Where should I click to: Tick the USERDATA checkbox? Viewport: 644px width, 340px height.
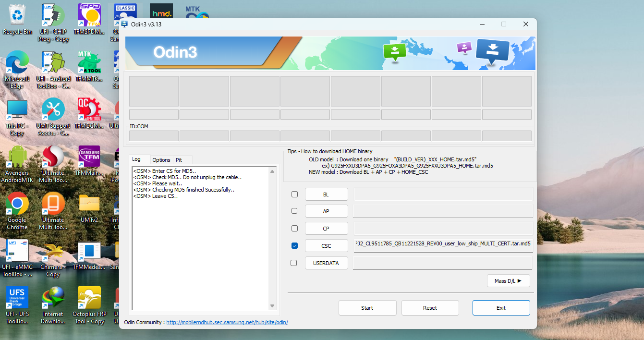(294, 263)
